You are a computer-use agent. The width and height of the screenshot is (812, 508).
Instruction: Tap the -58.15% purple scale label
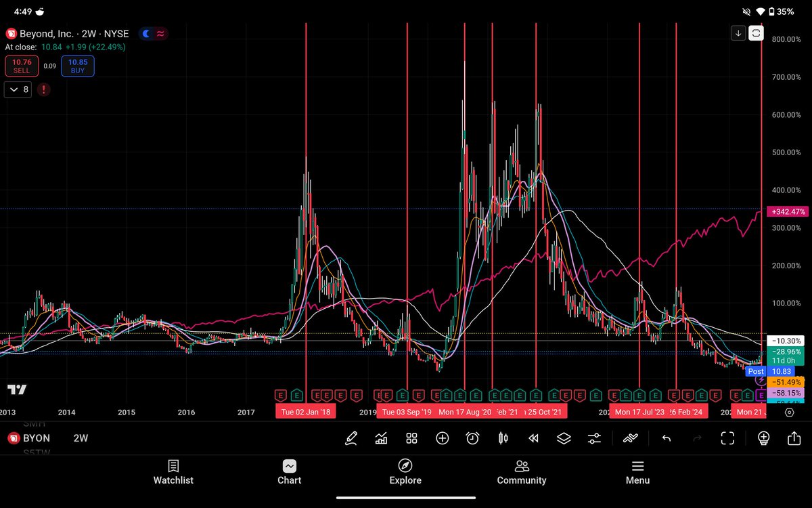click(787, 393)
